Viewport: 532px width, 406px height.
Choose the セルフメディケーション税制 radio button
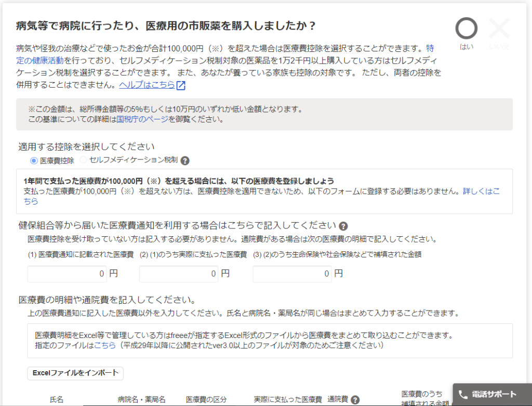[83, 160]
